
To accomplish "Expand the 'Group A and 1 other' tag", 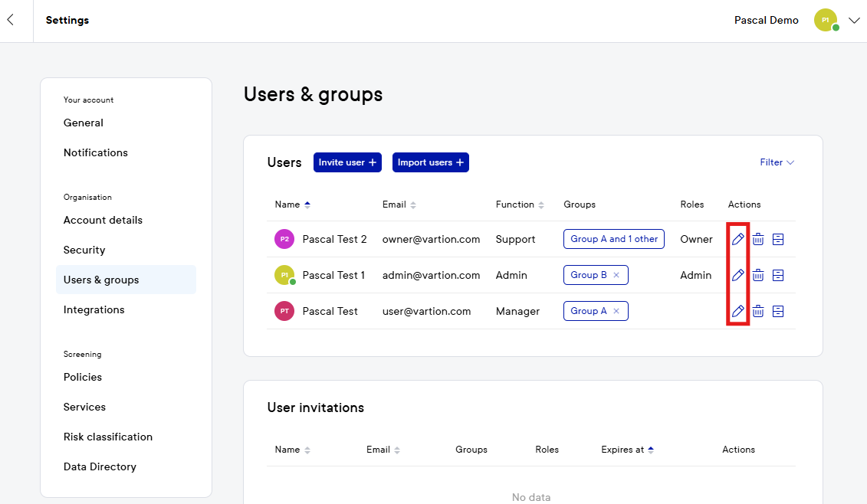I will click(x=614, y=239).
